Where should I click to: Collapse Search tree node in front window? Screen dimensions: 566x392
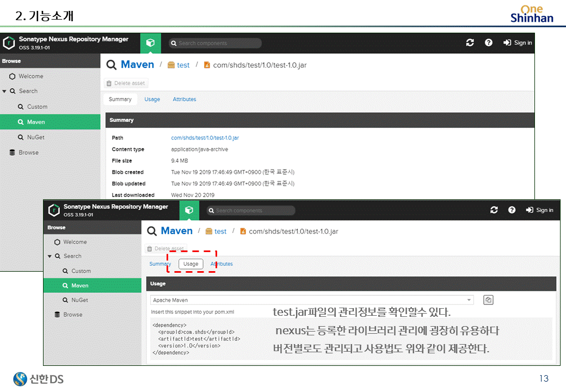pyautogui.click(x=50, y=256)
